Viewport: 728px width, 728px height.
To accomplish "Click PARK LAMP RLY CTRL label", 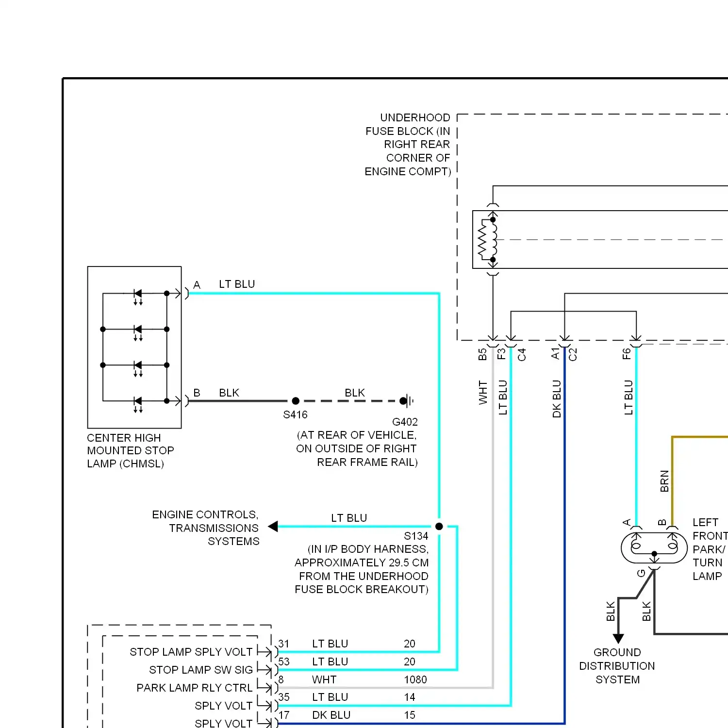I will [194, 688].
